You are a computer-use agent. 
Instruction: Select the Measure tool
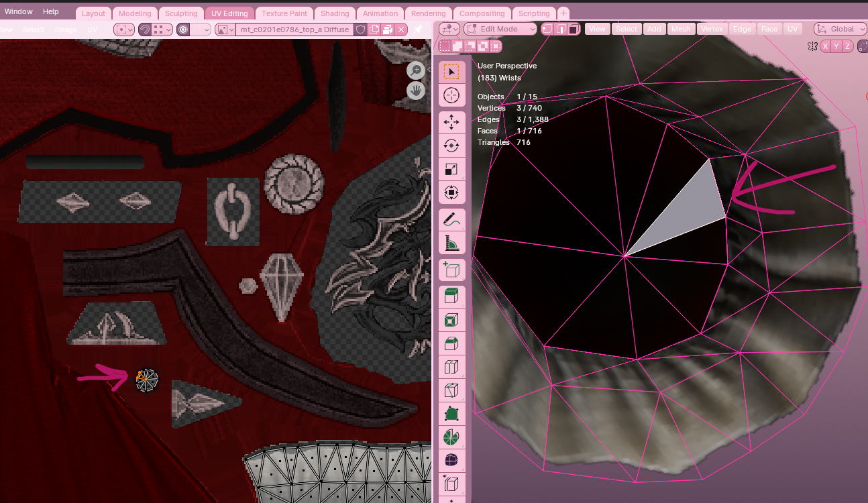(451, 243)
